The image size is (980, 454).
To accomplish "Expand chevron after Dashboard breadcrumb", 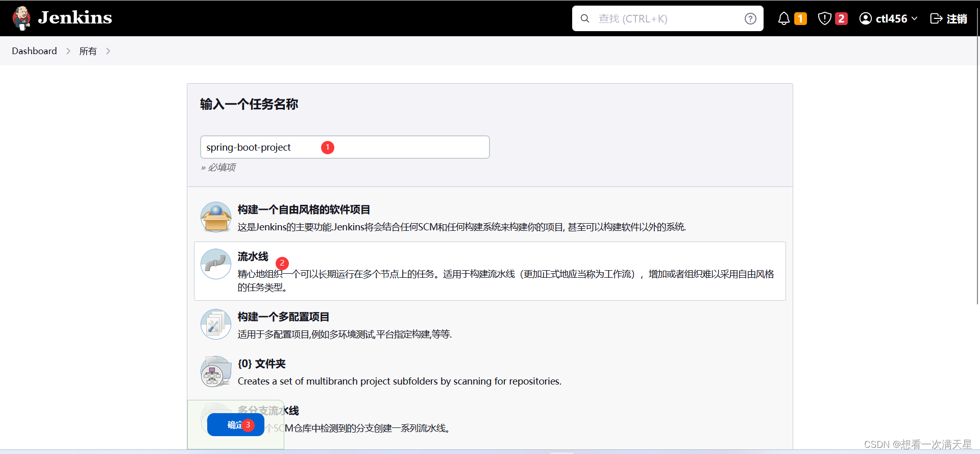I will point(68,51).
